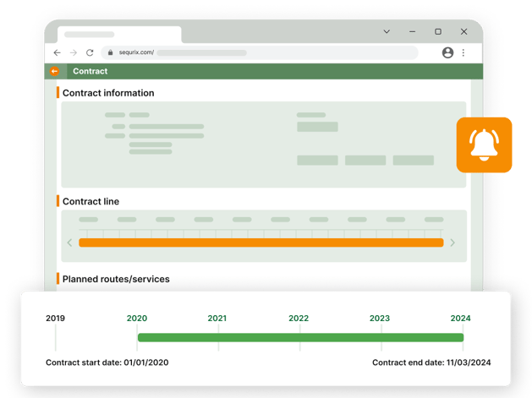Click the browser back arrow
532x398 pixels.
point(57,52)
